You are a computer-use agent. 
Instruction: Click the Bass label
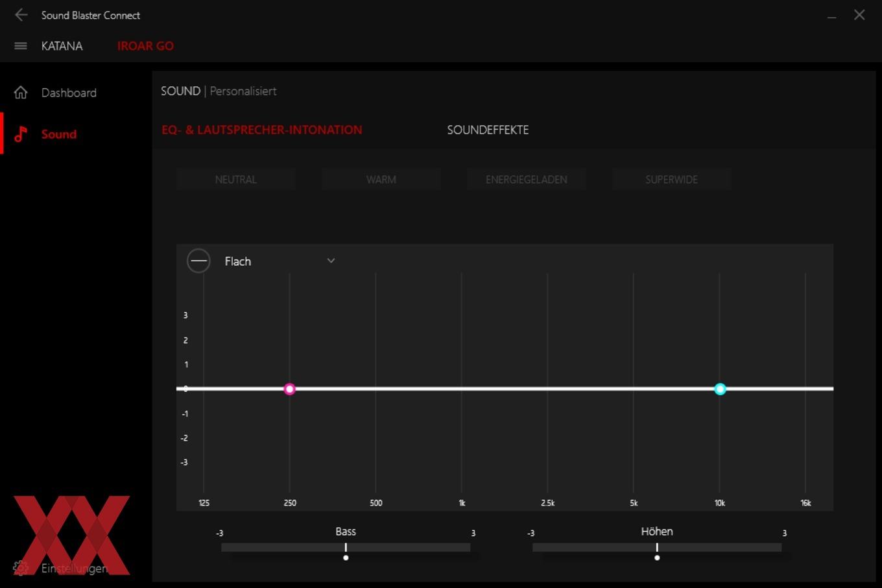coord(346,532)
